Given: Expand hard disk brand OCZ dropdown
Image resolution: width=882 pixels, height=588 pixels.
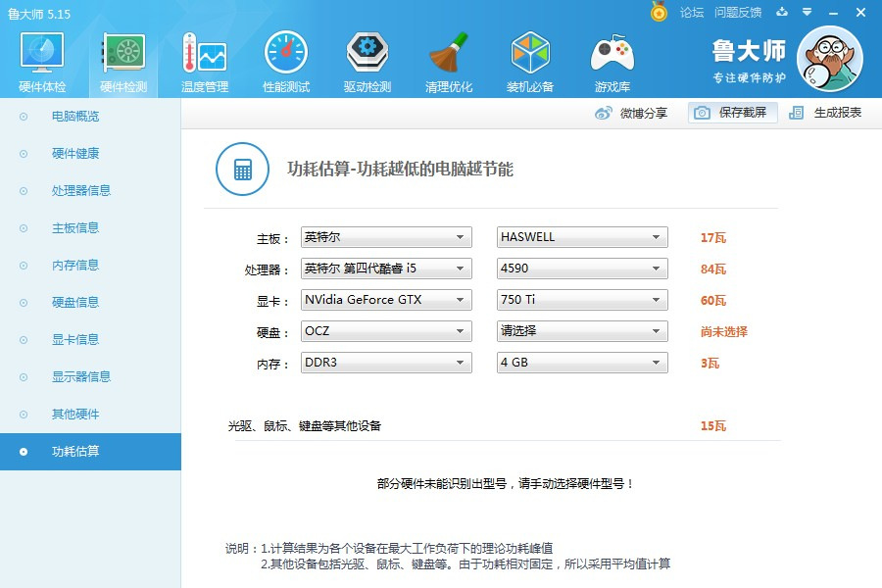Looking at the screenshot, I should click(x=386, y=331).
